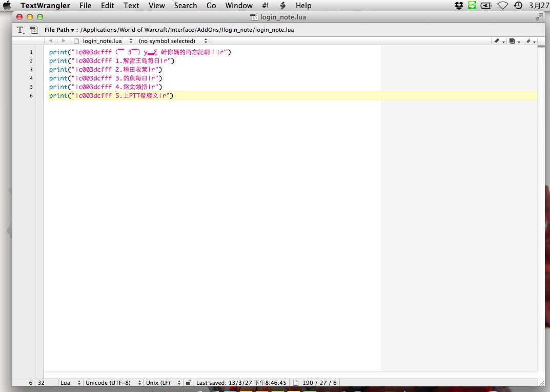Place cursor in line 5 with '4.'

click(106, 87)
